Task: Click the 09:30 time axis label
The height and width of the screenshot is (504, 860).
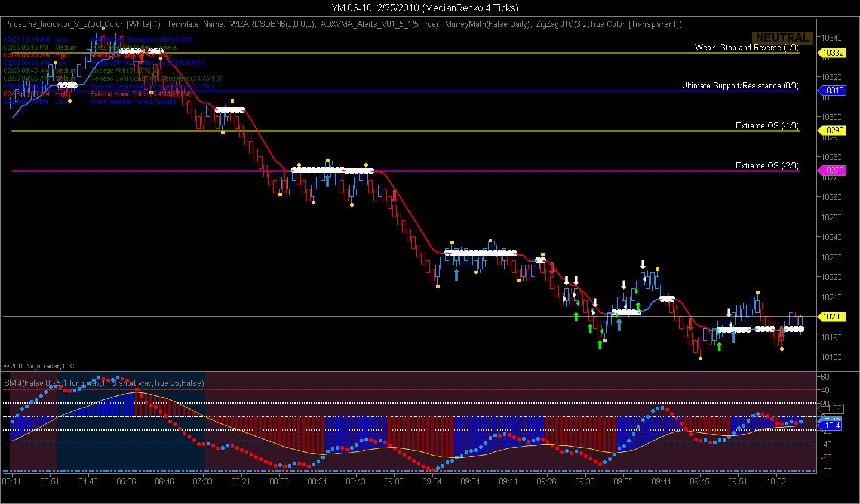Action: (585, 481)
